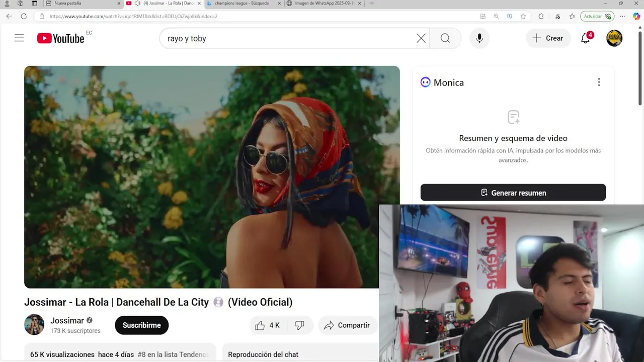The image size is (644, 362).
Task: Open Jossimar's channel avatar
Action: (34, 325)
